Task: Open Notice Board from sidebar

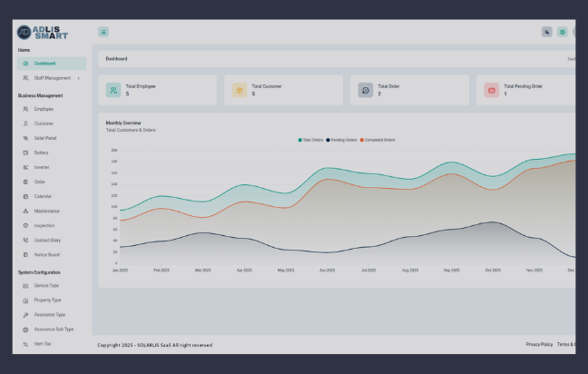Action: tap(46, 254)
